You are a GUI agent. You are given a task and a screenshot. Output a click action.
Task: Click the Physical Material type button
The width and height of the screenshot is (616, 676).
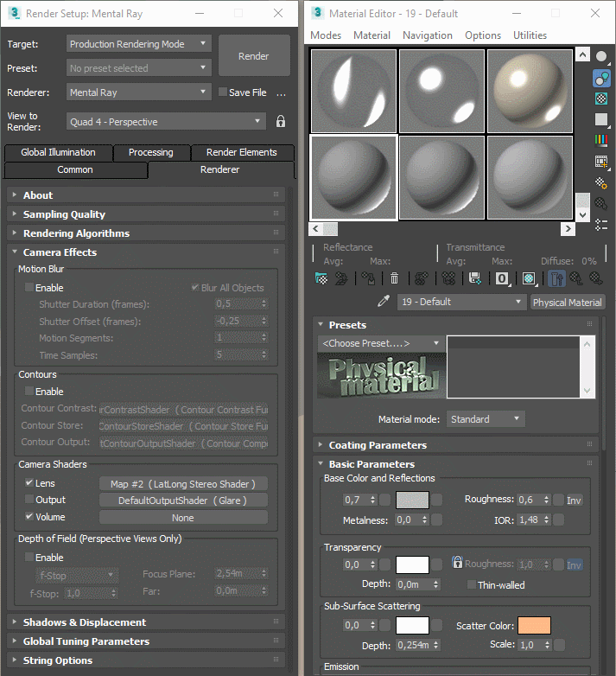(568, 303)
